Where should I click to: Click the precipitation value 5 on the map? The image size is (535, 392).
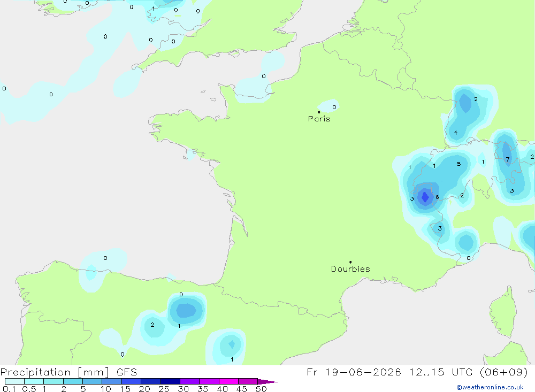point(458,164)
